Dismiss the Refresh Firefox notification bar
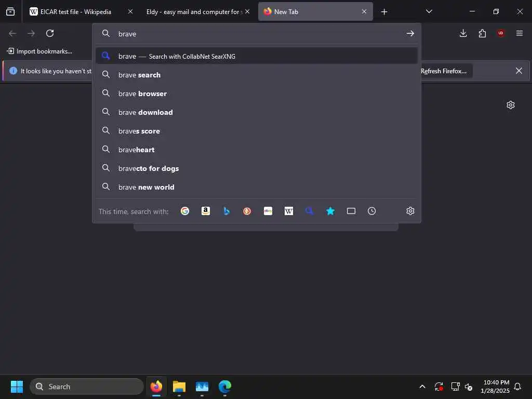Image resolution: width=532 pixels, height=399 pixels. point(519,71)
